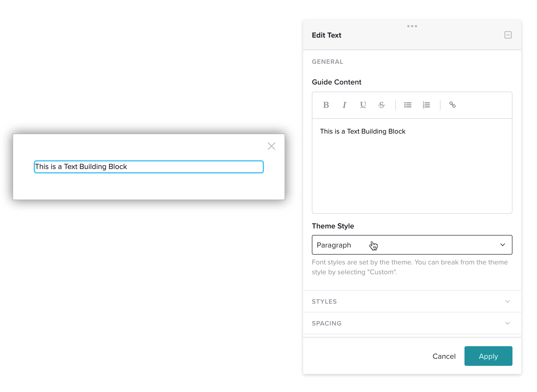Expand the SPACING section

(x=412, y=323)
